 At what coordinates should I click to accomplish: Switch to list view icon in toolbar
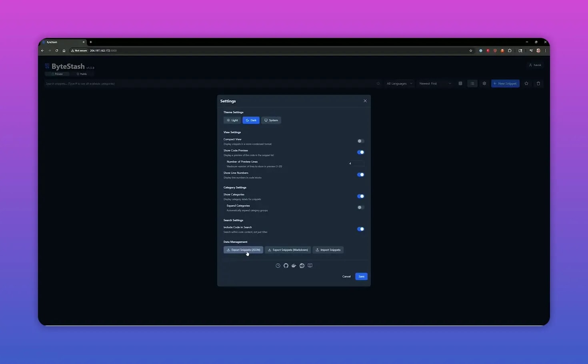(x=472, y=84)
